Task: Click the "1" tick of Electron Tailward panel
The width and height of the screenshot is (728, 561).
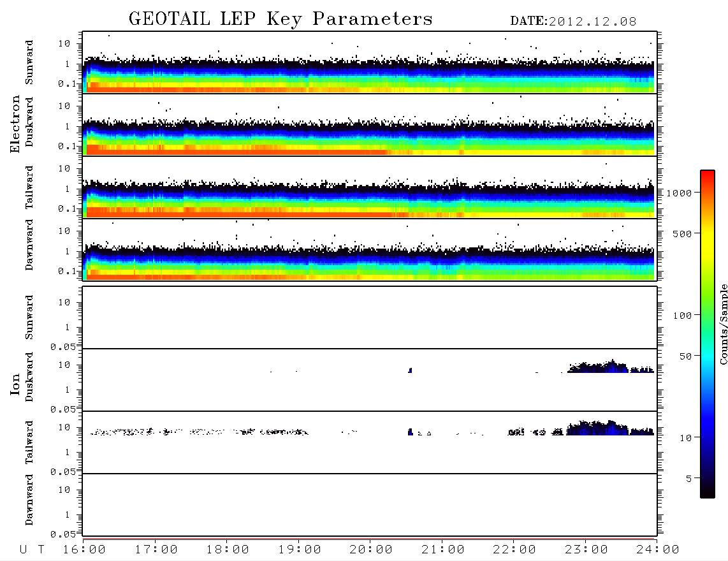Action: (x=68, y=189)
